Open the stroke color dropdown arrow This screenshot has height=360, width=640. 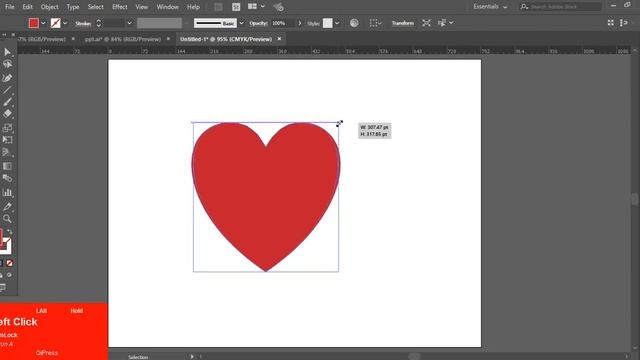point(65,23)
